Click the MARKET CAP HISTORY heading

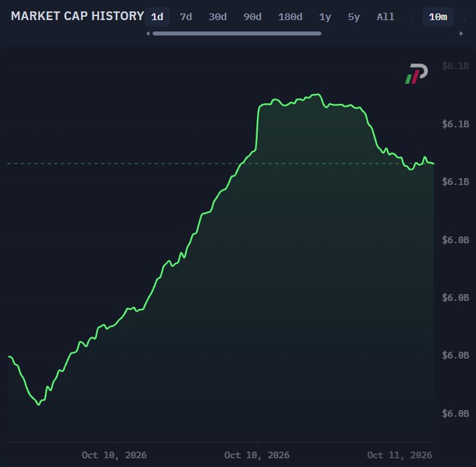coord(78,16)
